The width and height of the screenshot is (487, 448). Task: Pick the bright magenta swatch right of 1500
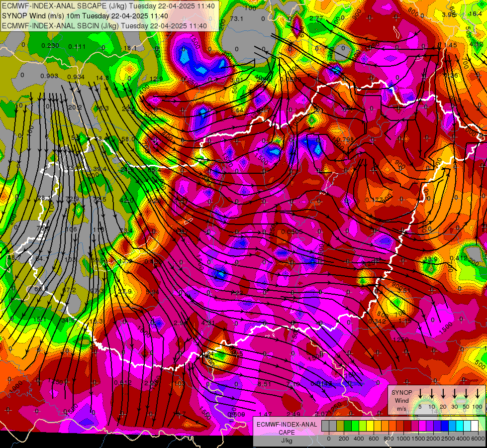click(x=422, y=426)
